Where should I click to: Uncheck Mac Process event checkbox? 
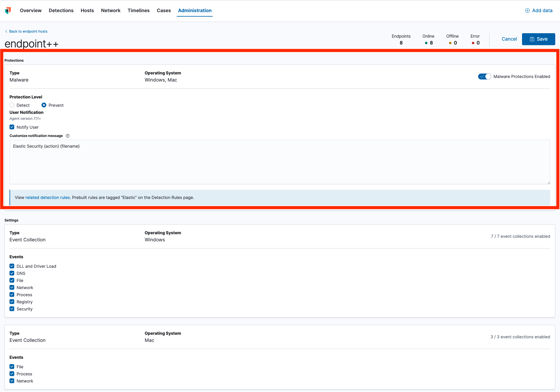point(12,374)
